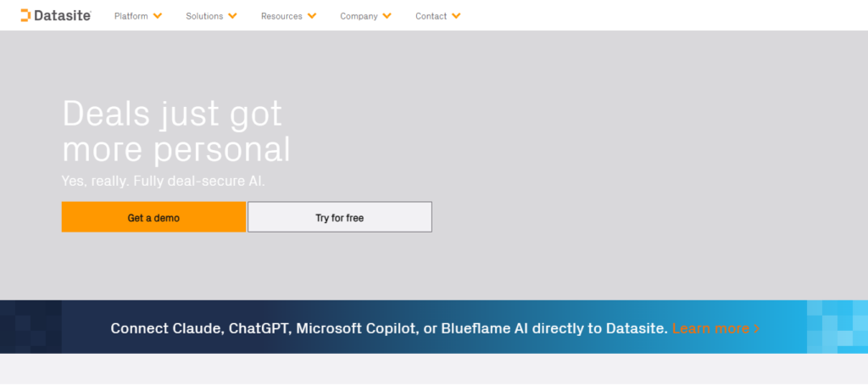The height and width of the screenshot is (386, 868).
Task: Expand the Contact chevron arrow
Action: click(456, 16)
